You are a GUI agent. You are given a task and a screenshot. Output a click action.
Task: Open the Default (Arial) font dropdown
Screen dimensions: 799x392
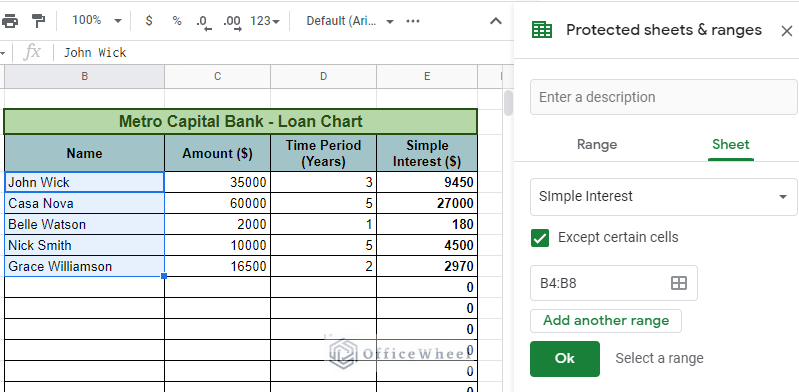pos(350,21)
